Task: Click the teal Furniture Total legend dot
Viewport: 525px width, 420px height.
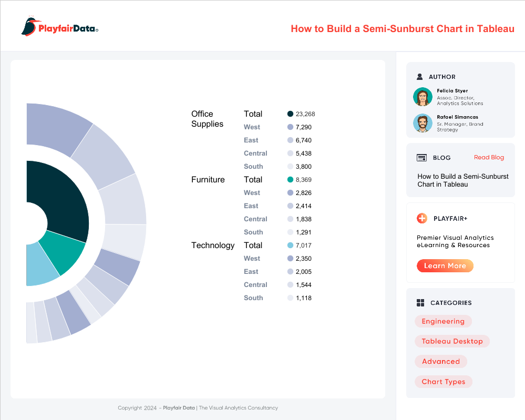Action: click(x=290, y=180)
